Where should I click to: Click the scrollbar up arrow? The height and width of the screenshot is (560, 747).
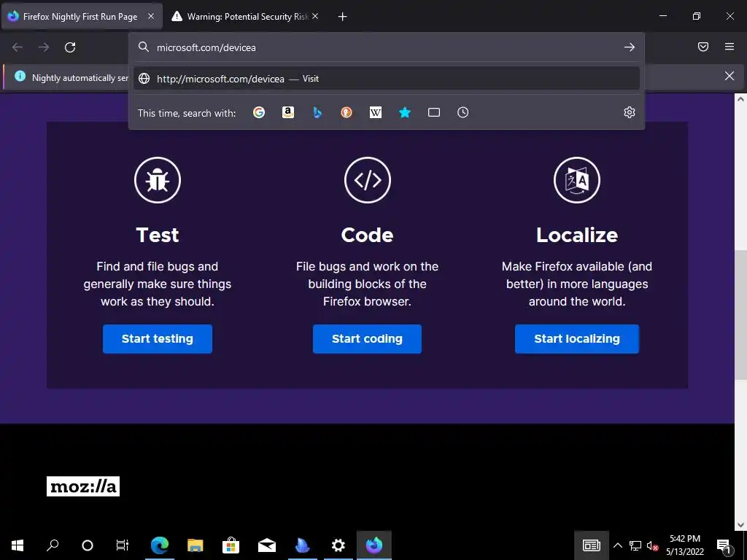point(740,99)
